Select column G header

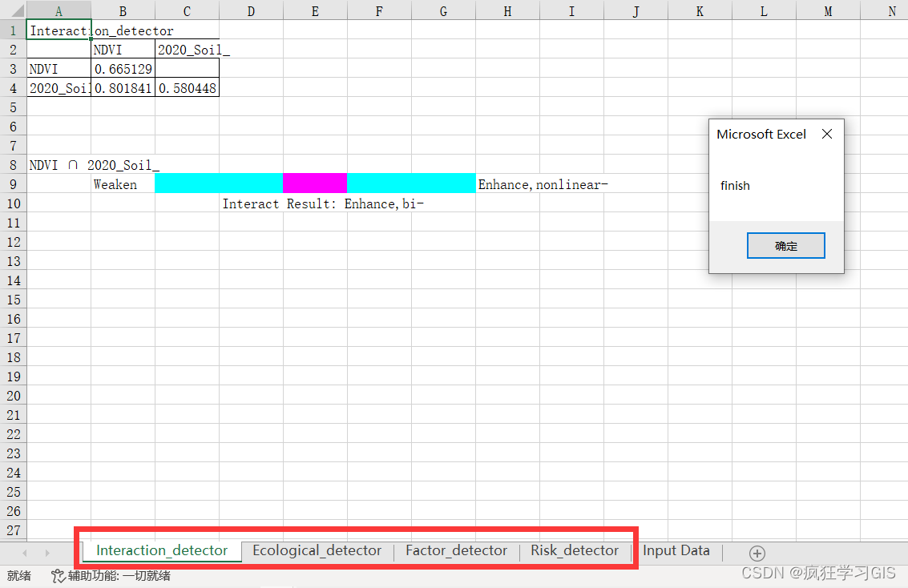[x=443, y=11]
